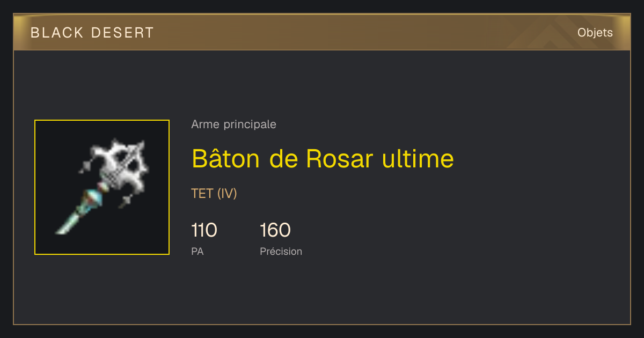This screenshot has height=338, width=644.
Task: Select the yellow-framed item thumbnail border
Action: (102, 187)
